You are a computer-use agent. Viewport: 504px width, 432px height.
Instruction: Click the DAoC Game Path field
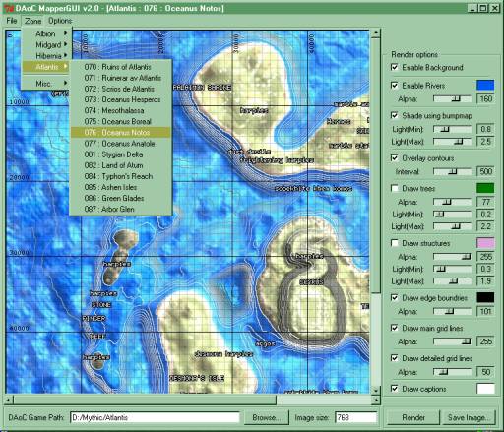click(x=155, y=417)
